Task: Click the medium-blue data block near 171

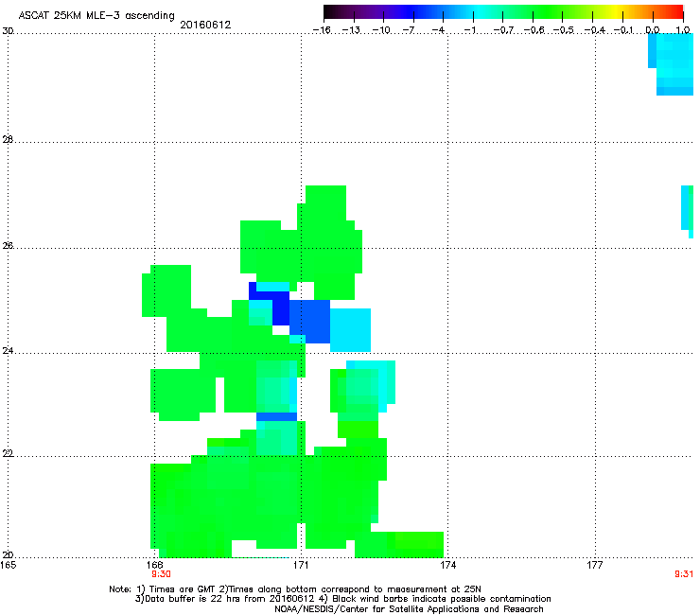Action: point(310,322)
